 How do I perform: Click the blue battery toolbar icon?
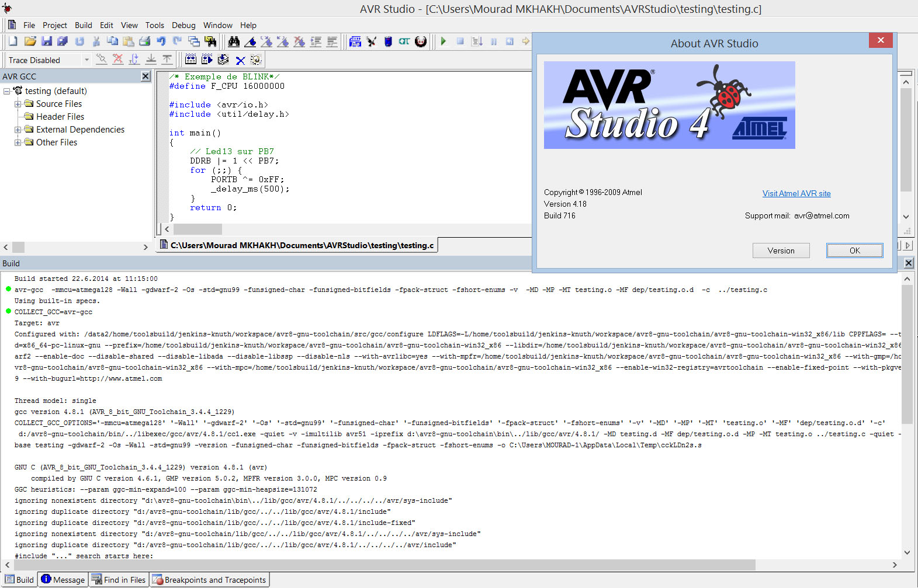tap(388, 41)
